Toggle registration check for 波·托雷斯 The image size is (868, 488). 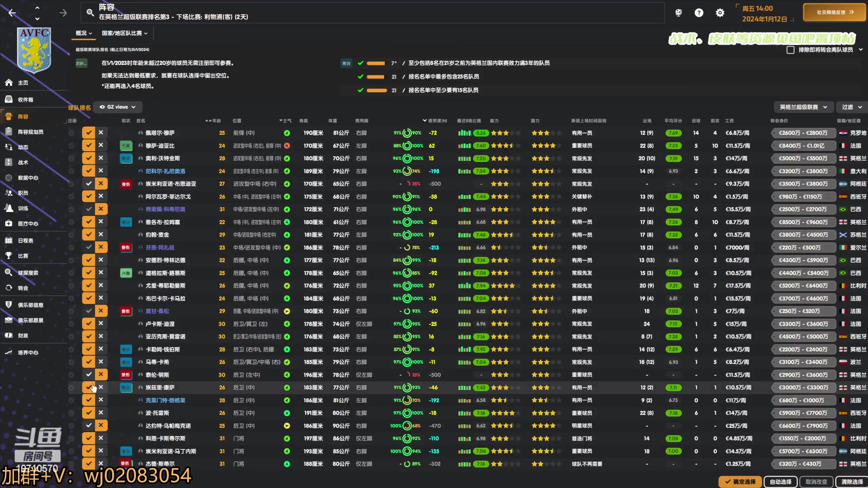[88, 413]
